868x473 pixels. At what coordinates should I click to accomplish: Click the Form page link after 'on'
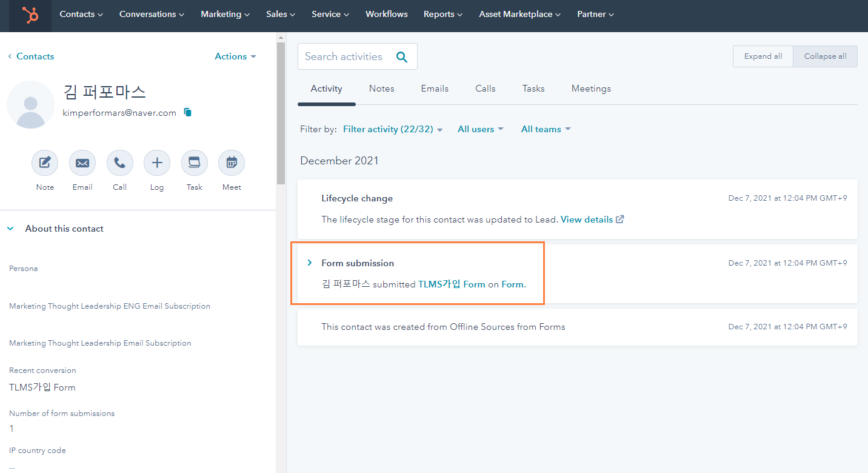[513, 284]
